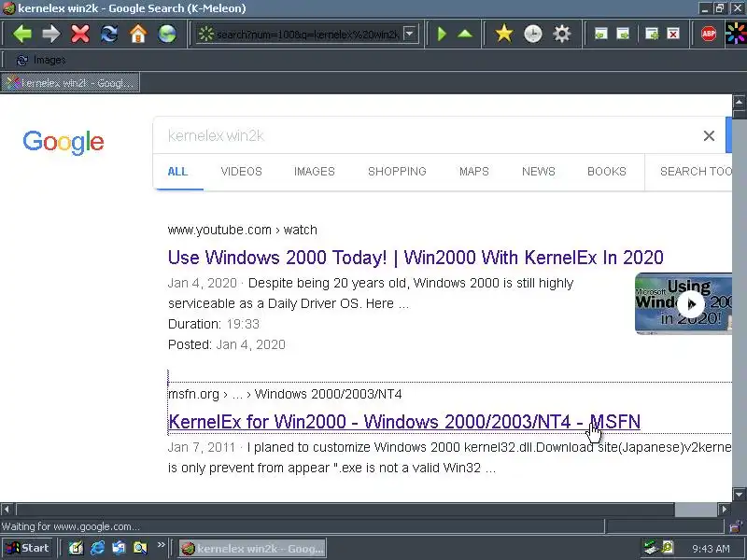Open KernelEx for Win2000 MSFN link
The image size is (747, 560).
[404, 422]
